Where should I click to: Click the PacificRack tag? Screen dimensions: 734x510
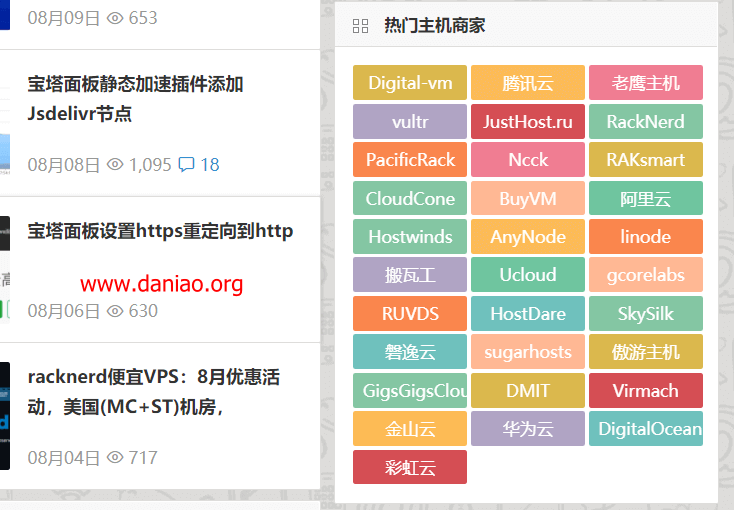tap(410, 160)
